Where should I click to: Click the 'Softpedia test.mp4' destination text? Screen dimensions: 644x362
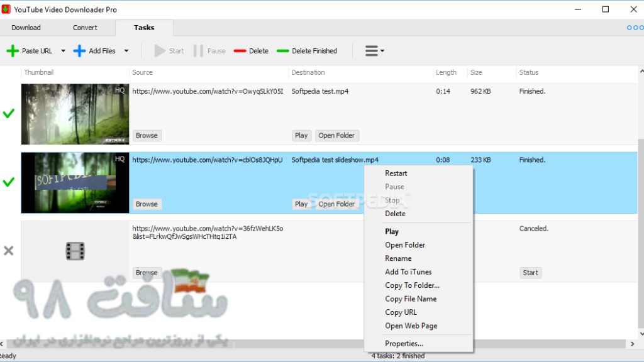[x=320, y=91]
